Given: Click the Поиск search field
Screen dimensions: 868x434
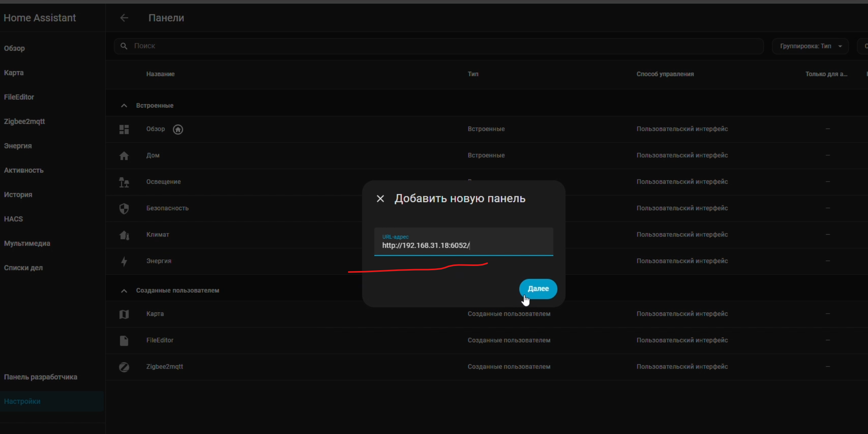Looking at the screenshot, I should click(x=438, y=46).
